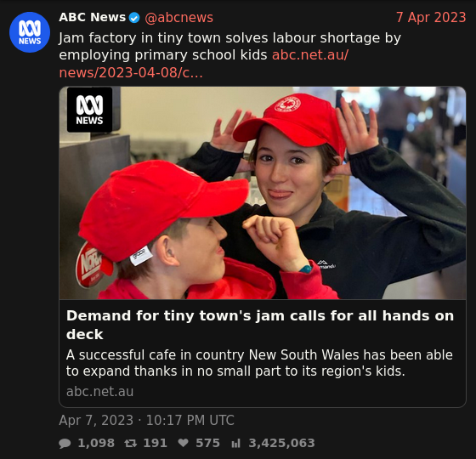Click the 1,098 replies count
This screenshot has height=459, width=476.
coord(96,443)
